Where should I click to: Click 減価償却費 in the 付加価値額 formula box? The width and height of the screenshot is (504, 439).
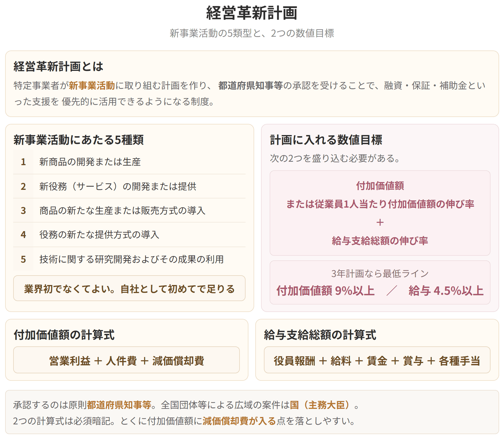pos(178,361)
